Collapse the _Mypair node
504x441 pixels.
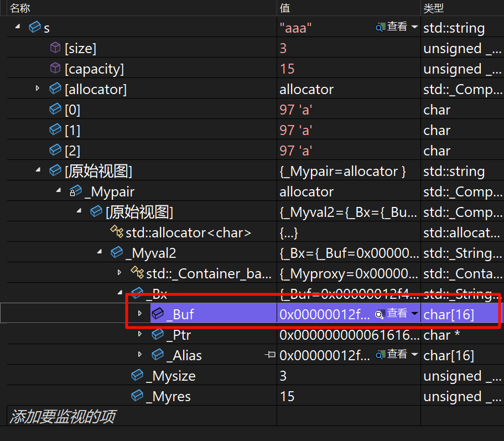click(x=59, y=190)
